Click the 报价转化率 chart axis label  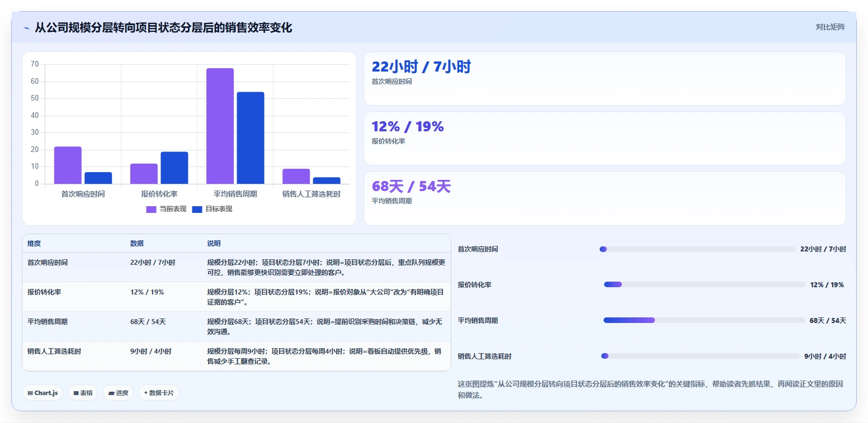click(x=159, y=194)
